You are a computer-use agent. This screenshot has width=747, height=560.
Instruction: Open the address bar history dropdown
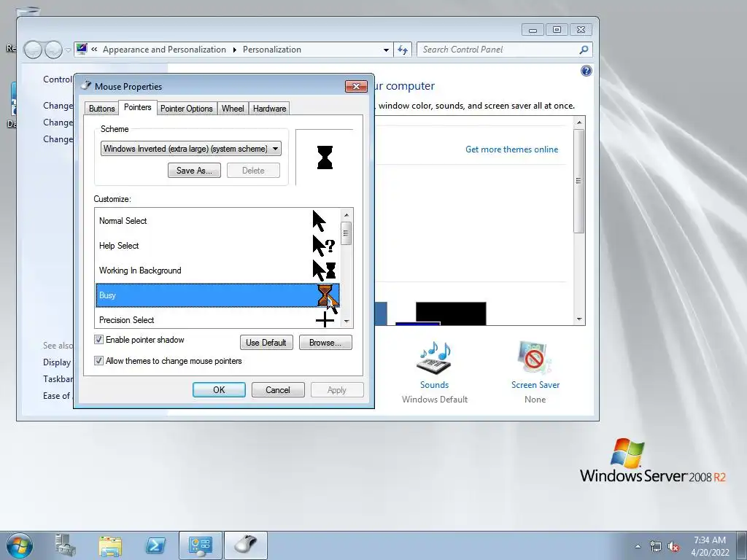tap(386, 50)
